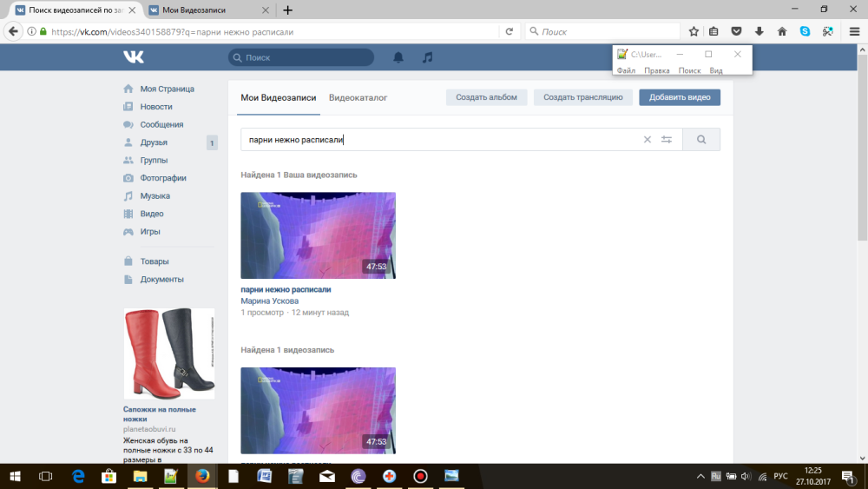Open Firefox hamburger menu
This screenshot has width=868, height=489.
click(854, 31)
